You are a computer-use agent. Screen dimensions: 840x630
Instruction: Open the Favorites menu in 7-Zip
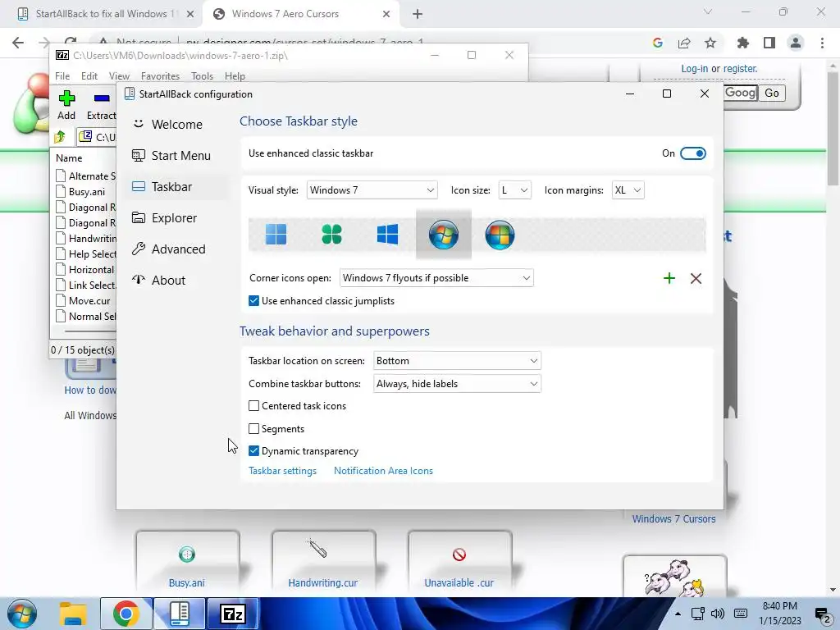coord(160,76)
